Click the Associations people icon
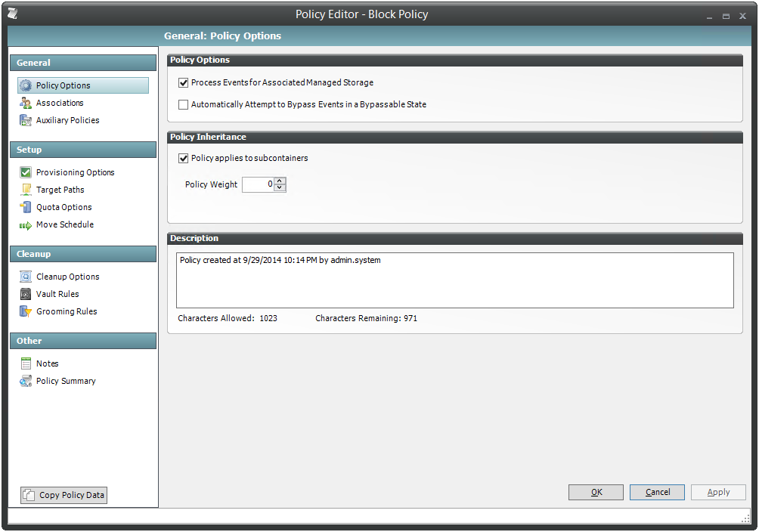Viewport: 759px width, 532px height. [26, 103]
